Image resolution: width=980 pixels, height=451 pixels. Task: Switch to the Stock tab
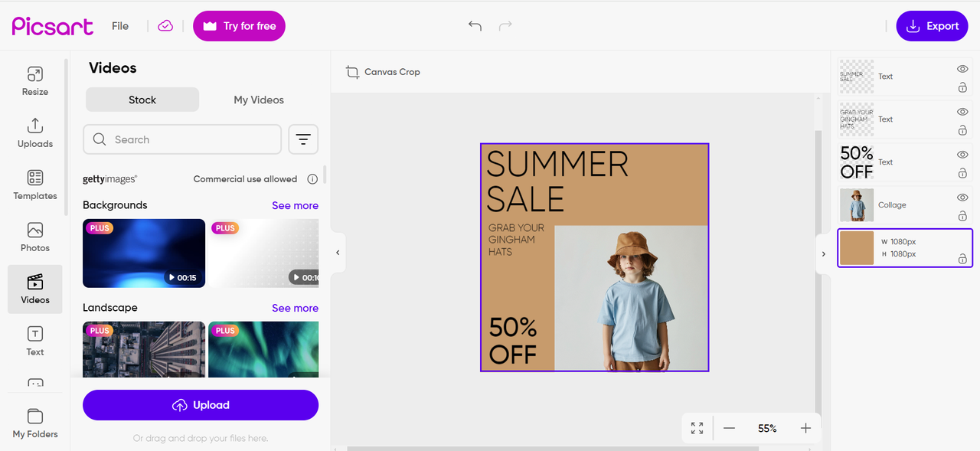tap(142, 100)
